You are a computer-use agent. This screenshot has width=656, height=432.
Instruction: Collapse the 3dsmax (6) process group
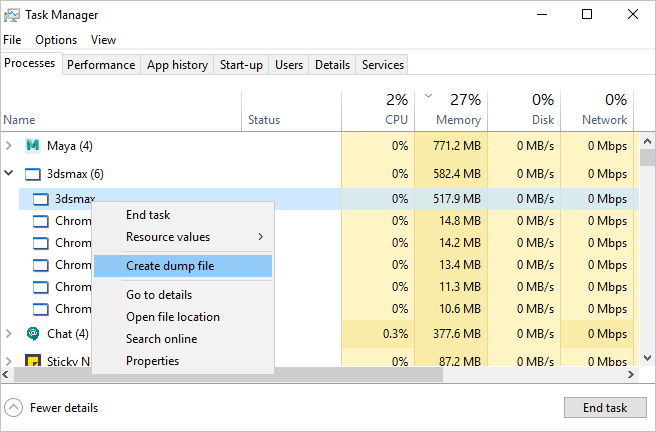[9, 173]
